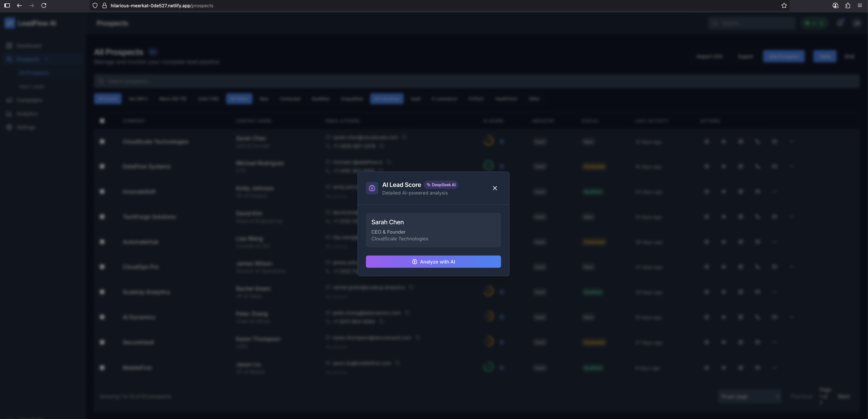Expand the Prospects sidebar chevron
The image size is (868, 419).
coord(46,59)
